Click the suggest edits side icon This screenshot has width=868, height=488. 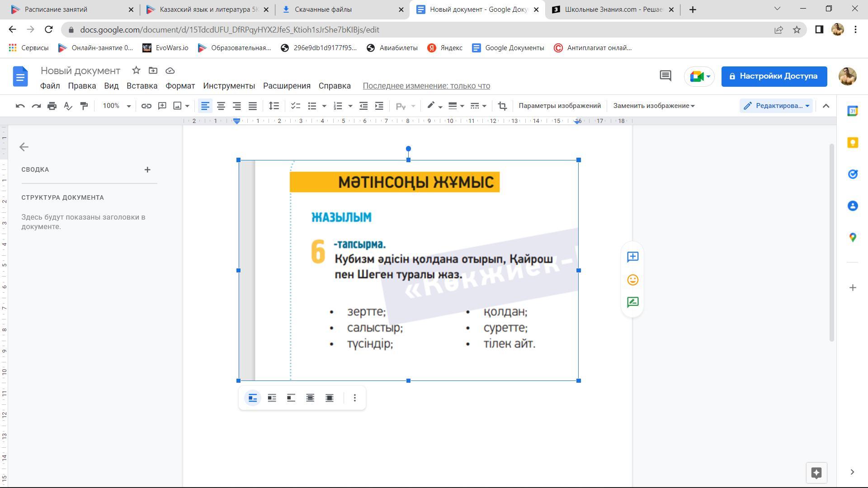point(632,302)
